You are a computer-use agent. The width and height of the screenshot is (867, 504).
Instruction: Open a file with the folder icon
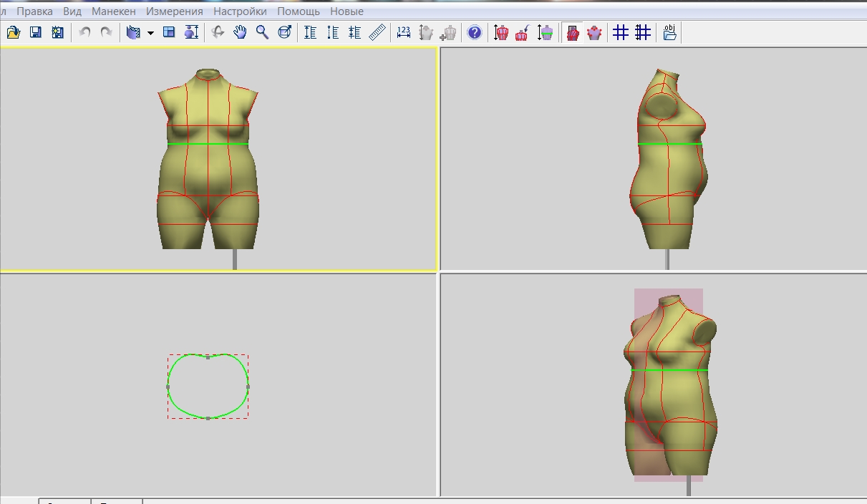(14, 32)
